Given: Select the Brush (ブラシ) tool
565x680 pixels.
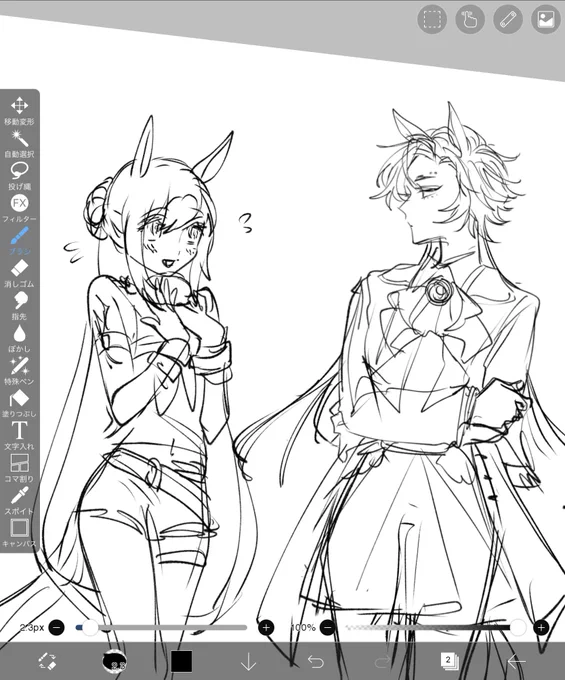Looking at the screenshot, I should [x=19, y=240].
